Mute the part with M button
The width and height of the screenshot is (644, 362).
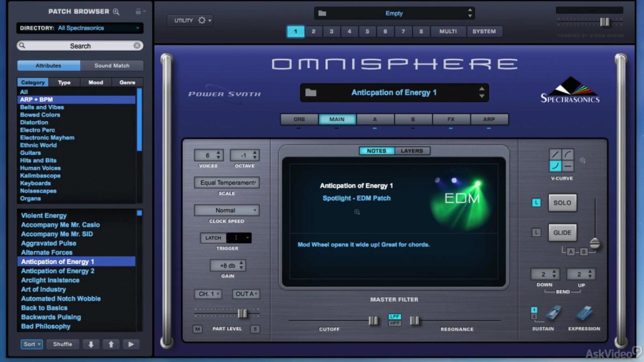[198, 329]
